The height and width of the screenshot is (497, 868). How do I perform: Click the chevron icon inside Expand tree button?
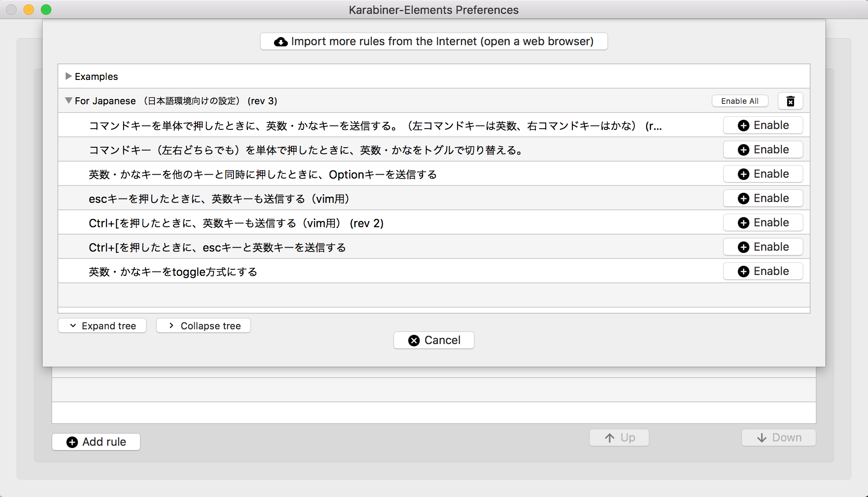pyautogui.click(x=73, y=325)
